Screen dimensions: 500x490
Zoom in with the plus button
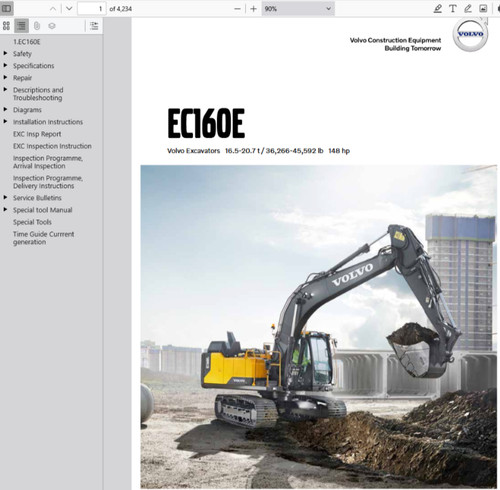(253, 9)
